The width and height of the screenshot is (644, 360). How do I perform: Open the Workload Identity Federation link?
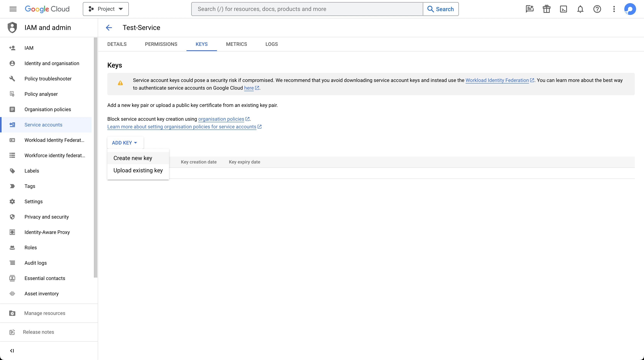[497, 80]
